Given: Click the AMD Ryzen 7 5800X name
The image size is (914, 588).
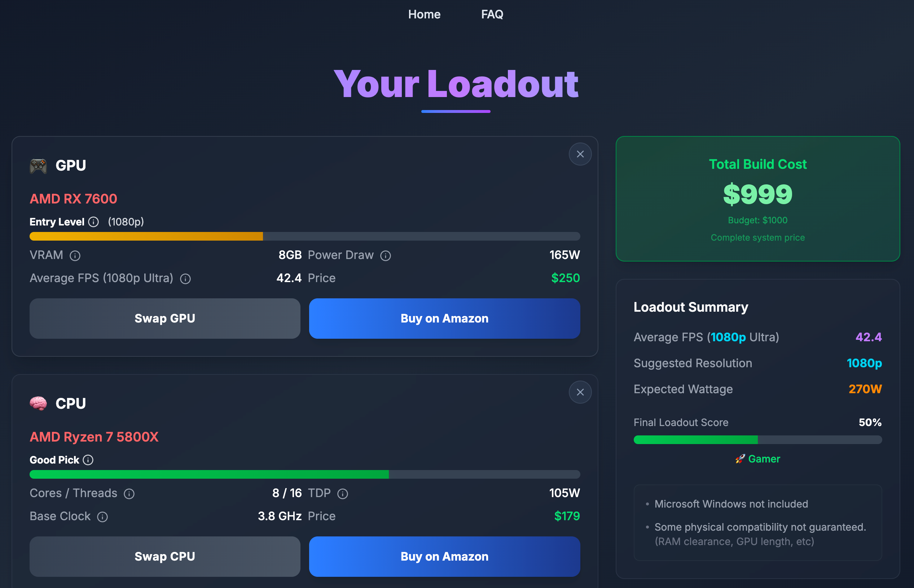Looking at the screenshot, I should tap(94, 437).
